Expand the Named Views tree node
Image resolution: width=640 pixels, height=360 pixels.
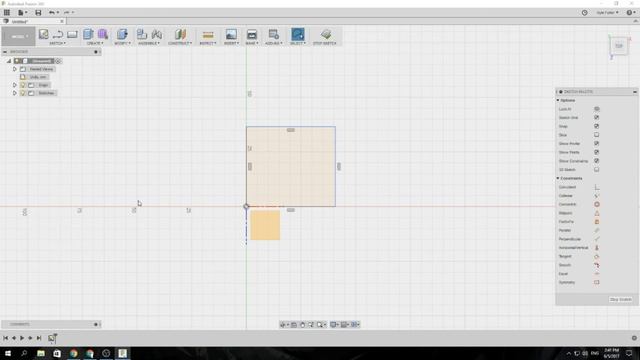(x=15, y=69)
